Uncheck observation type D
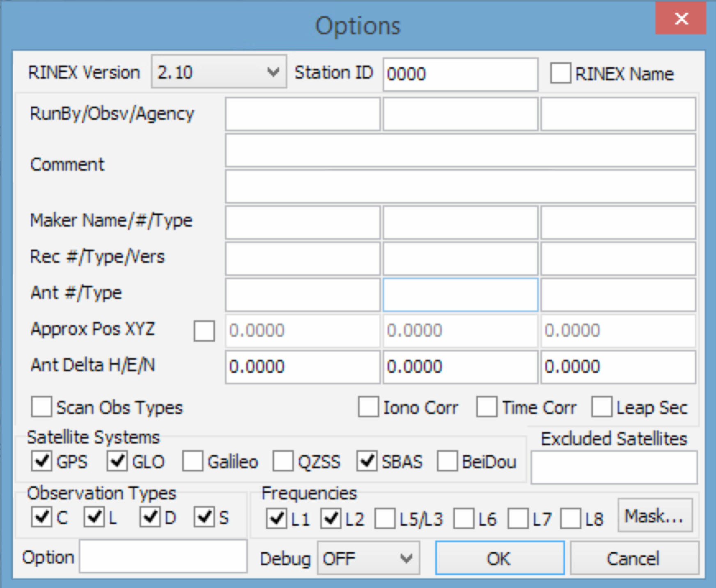This screenshot has height=588, width=716. coord(150,517)
